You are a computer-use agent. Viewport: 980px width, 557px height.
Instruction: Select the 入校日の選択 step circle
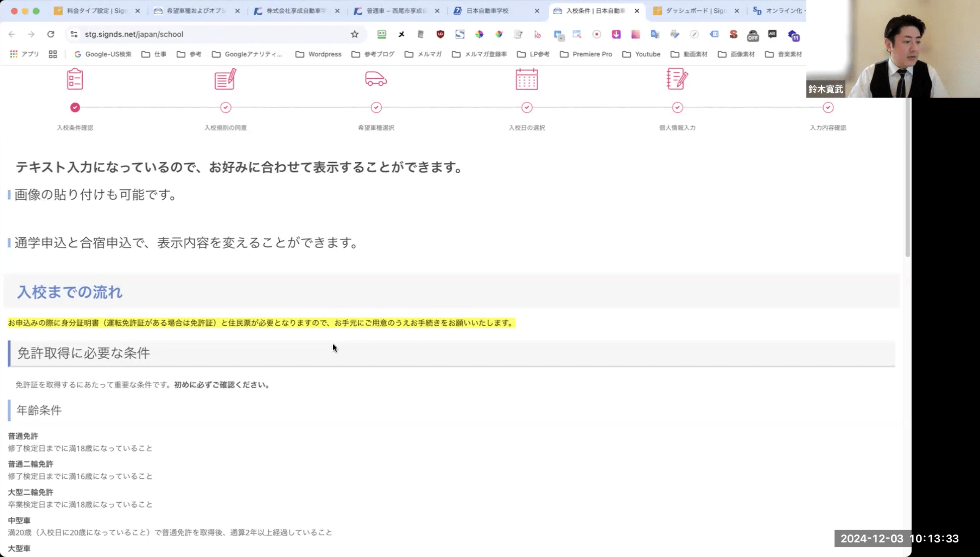pos(527,107)
